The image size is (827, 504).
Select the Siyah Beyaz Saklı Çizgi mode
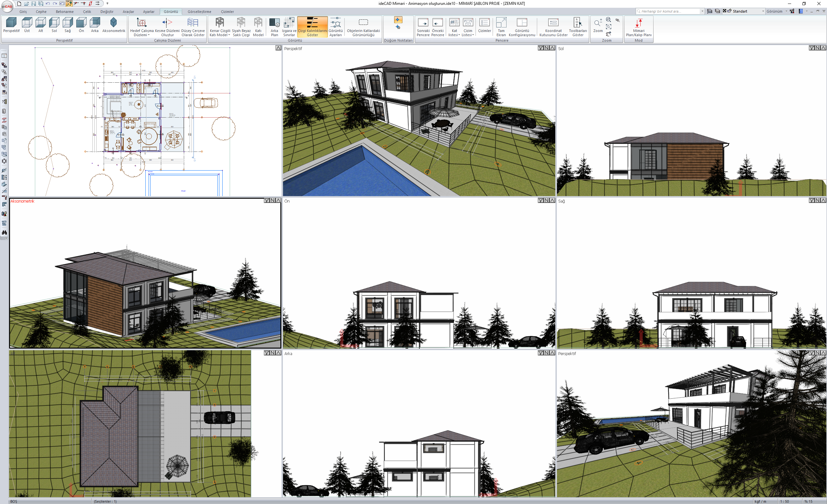(241, 23)
